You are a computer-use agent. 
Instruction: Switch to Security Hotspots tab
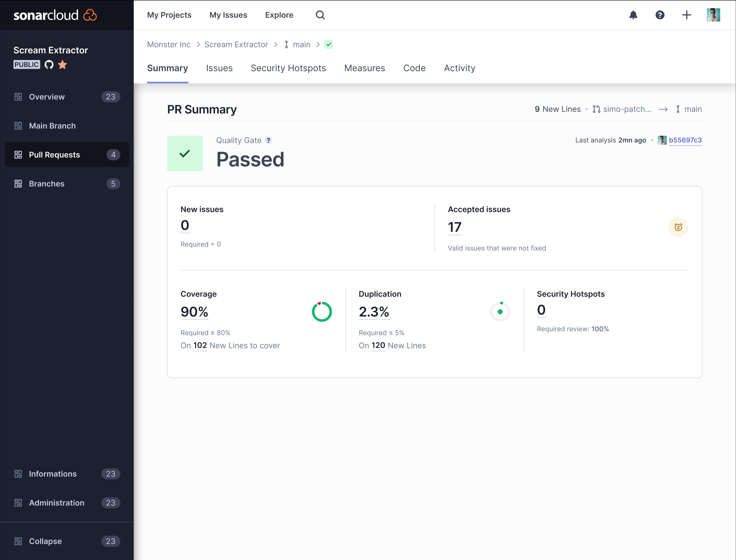pos(288,68)
